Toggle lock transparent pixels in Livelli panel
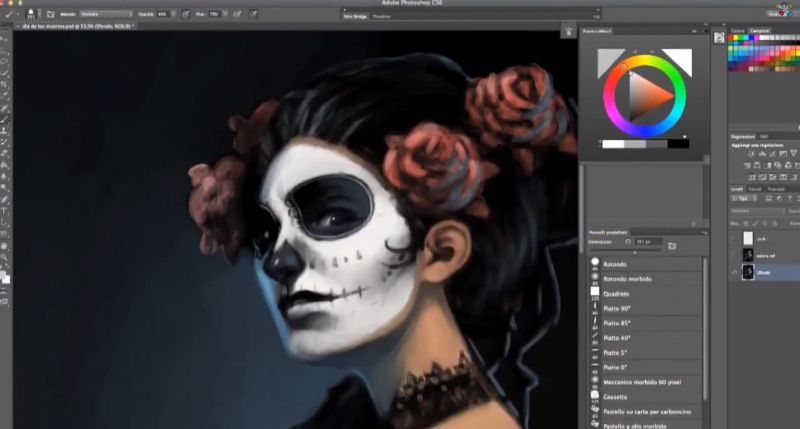Screen dimensions: 800x429 click(x=745, y=223)
